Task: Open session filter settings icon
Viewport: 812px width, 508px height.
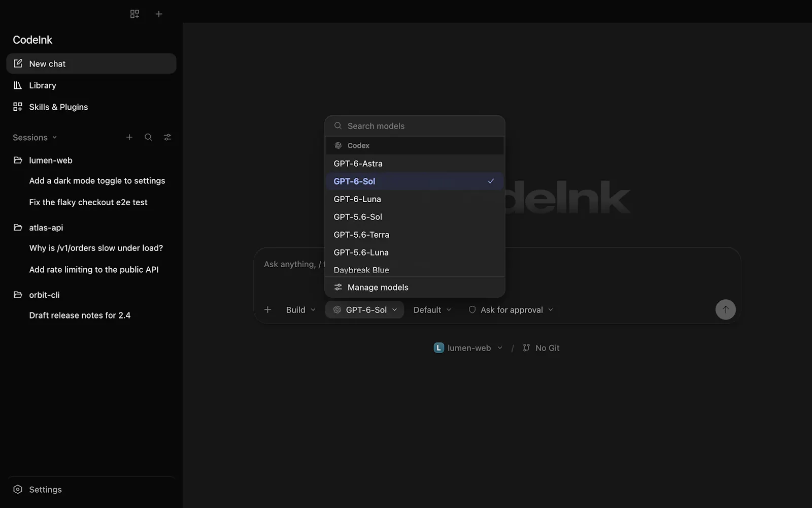Action: coord(167,137)
